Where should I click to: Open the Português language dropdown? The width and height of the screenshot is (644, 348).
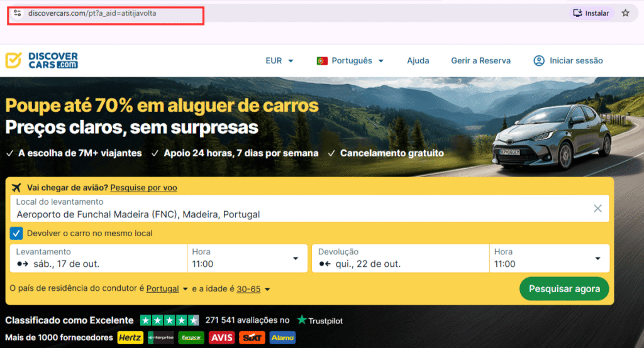357,61
